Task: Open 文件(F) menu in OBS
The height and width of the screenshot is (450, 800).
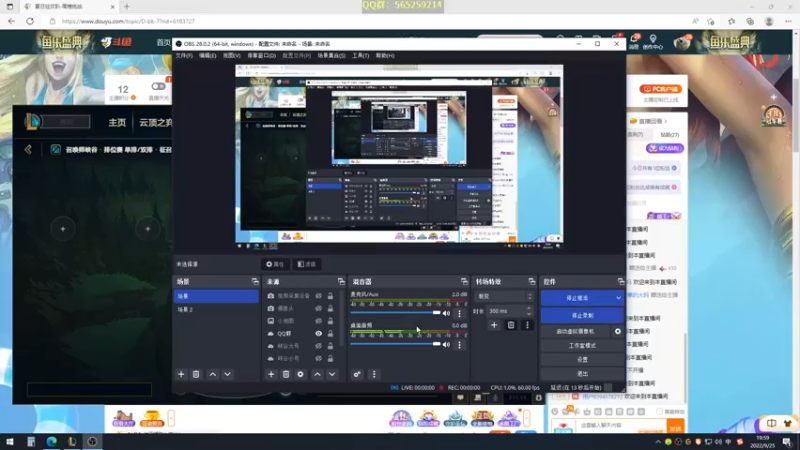Action: (x=184, y=56)
